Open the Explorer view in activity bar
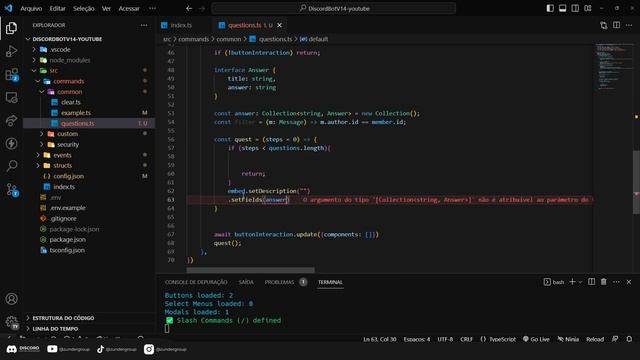The image size is (640, 360). [x=11, y=28]
